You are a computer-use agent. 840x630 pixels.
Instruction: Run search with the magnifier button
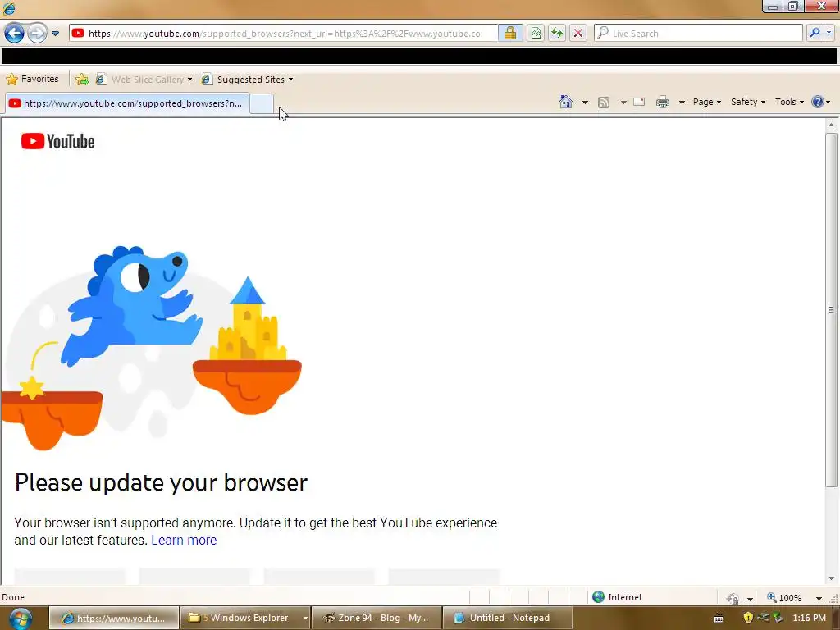click(x=815, y=33)
